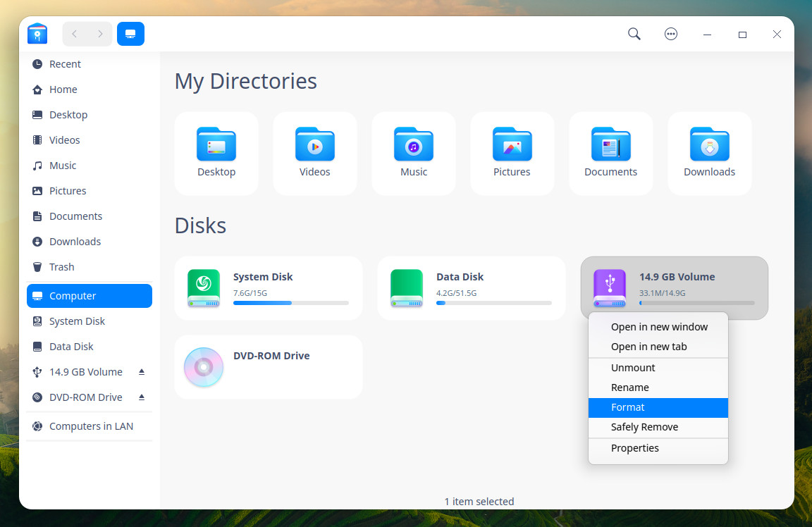
Task: Click the 7.6G/15G usage text
Action: click(x=250, y=293)
